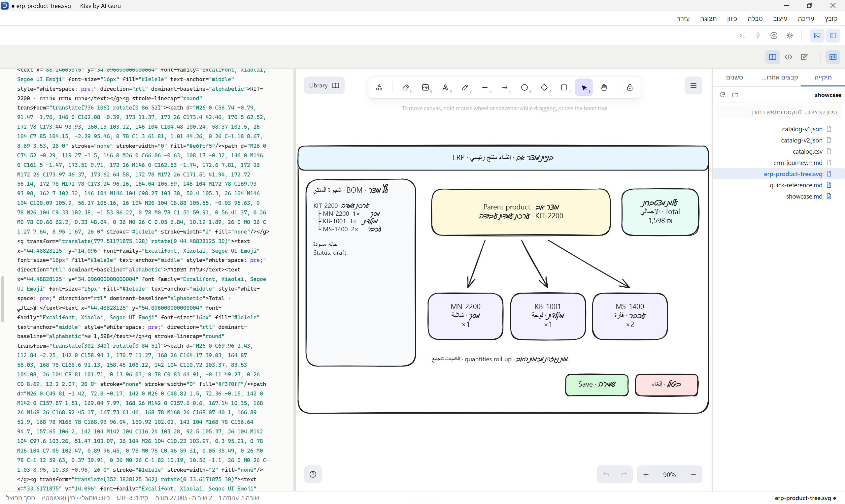The image size is (845, 504).
Task: Toggle the canvas lock tool
Action: pos(629,88)
